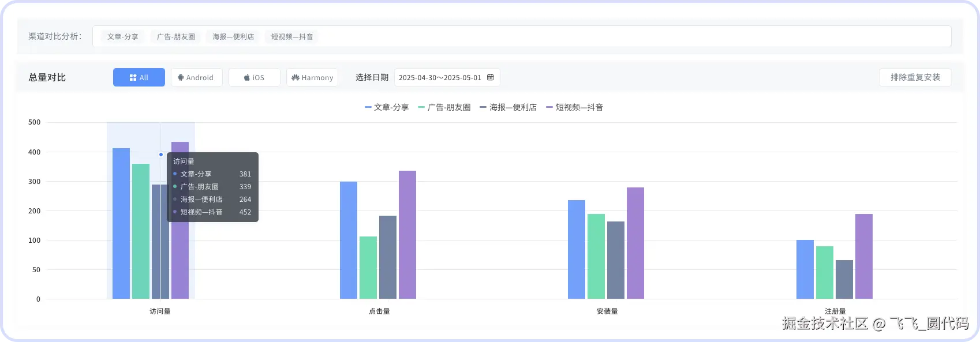This screenshot has height=342, width=980.
Task: Open the date range picker 2025-04-30～2025-05-01
Action: (447, 77)
